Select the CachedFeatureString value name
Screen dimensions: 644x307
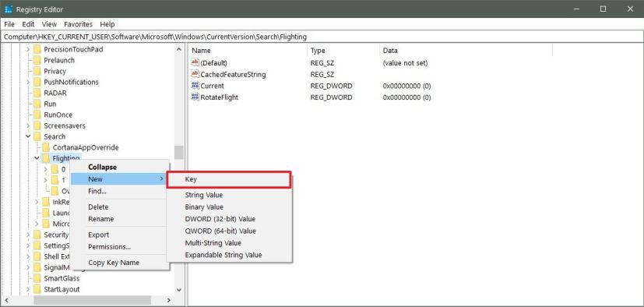[233, 74]
